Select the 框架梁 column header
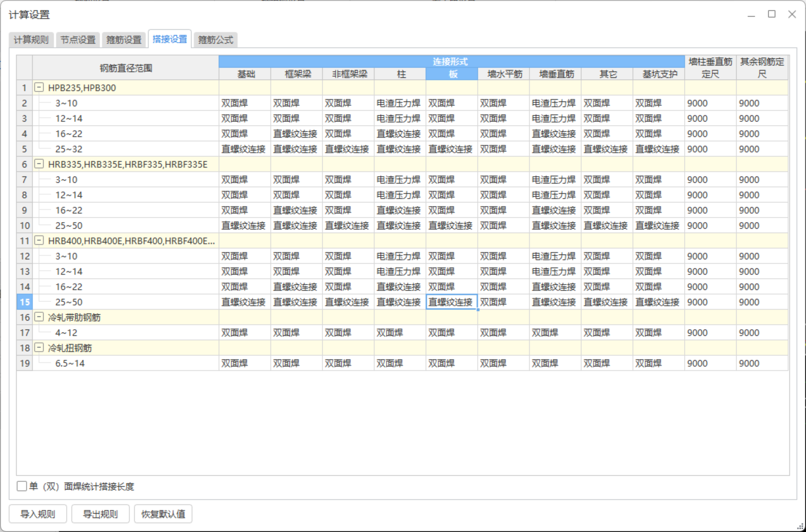Viewport: 806px width, 532px height. [297, 74]
